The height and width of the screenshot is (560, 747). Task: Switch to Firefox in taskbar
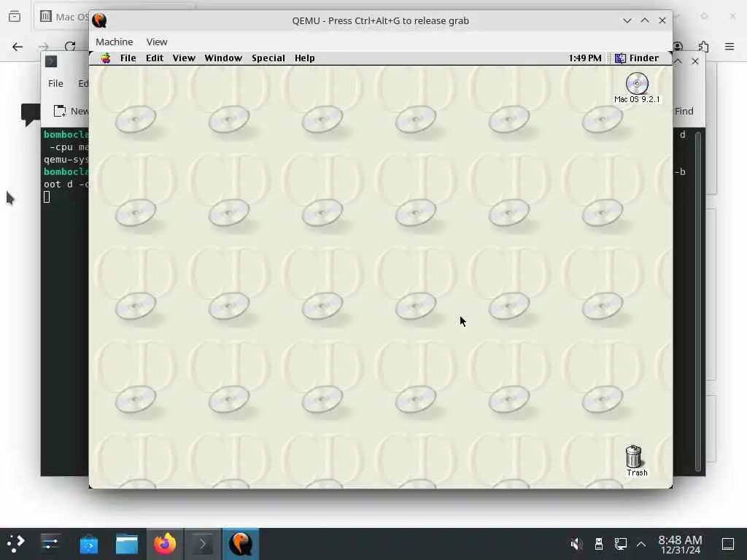click(x=165, y=544)
